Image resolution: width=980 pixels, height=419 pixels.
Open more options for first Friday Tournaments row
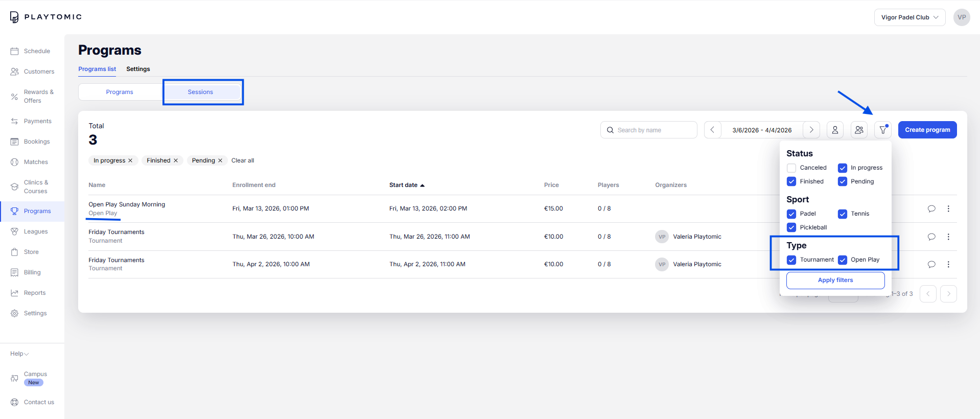click(x=948, y=237)
